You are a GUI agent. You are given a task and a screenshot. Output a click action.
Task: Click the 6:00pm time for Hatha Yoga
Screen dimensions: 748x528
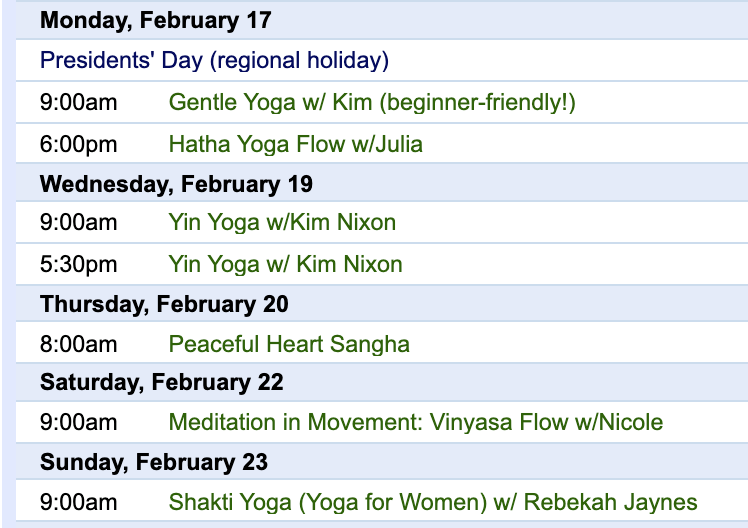(79, 145)
